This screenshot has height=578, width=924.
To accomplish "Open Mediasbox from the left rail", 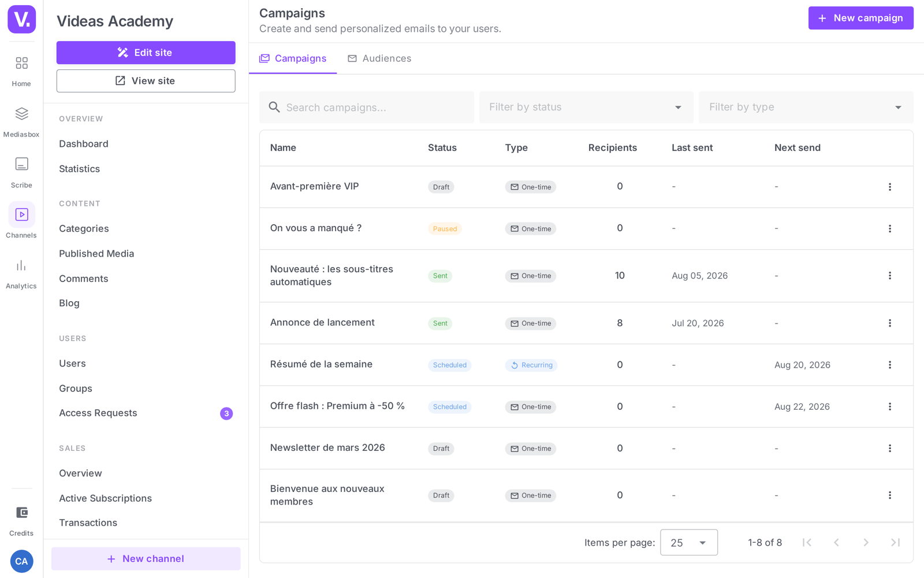I will tap(21, 121).
